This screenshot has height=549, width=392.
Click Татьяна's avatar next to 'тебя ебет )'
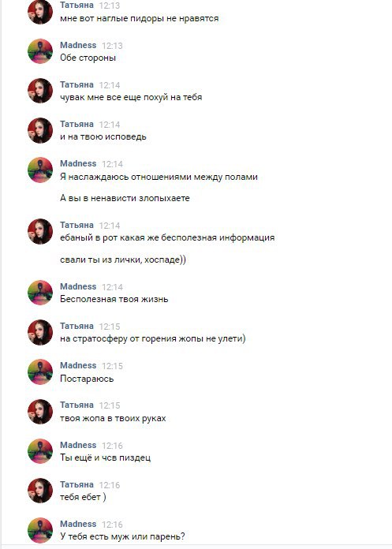point(40,491)
